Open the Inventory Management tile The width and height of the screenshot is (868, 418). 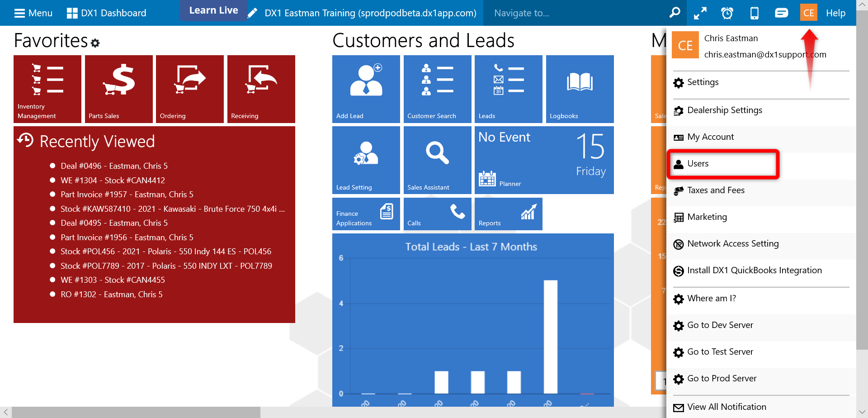(47, 89)
